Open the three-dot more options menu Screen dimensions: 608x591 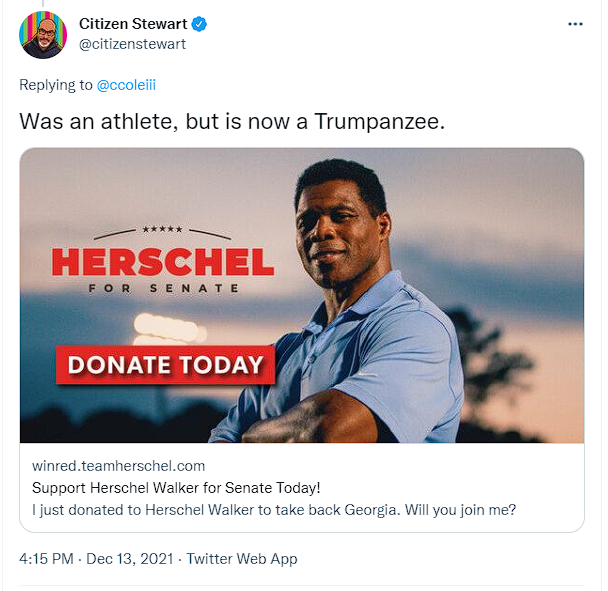click(x=575, y=24)
